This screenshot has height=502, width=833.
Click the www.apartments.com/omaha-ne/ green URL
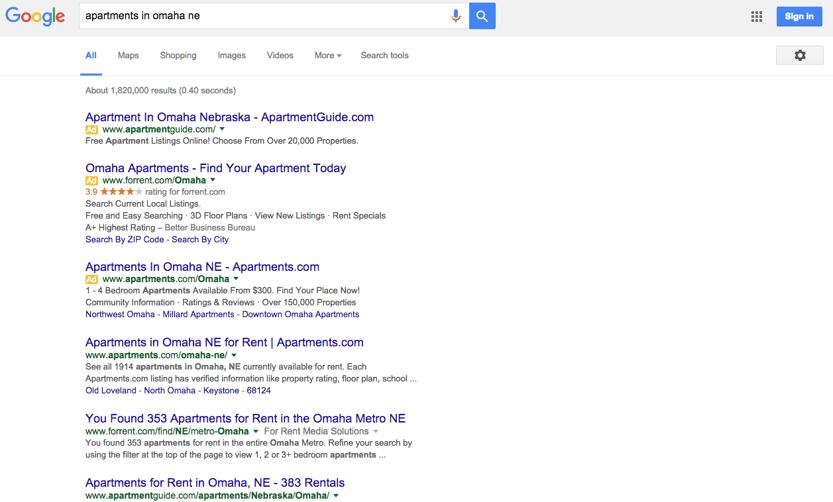click(156, 355)
